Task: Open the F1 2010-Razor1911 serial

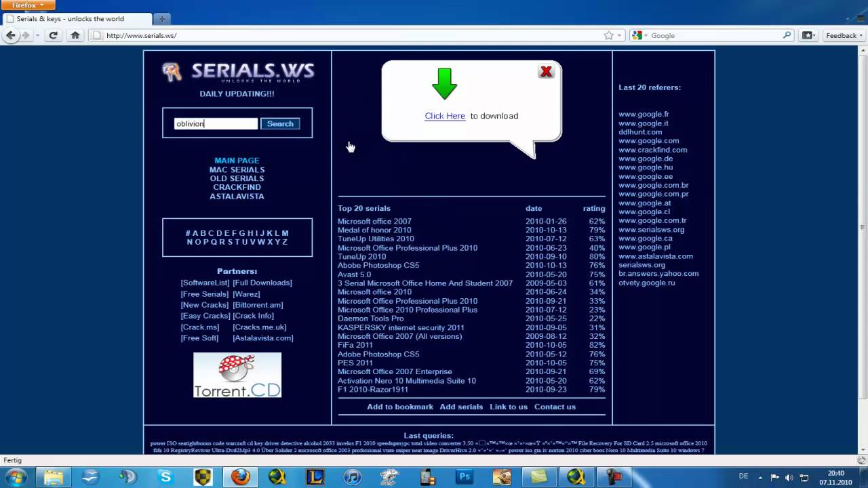Action: click(373, 390)
